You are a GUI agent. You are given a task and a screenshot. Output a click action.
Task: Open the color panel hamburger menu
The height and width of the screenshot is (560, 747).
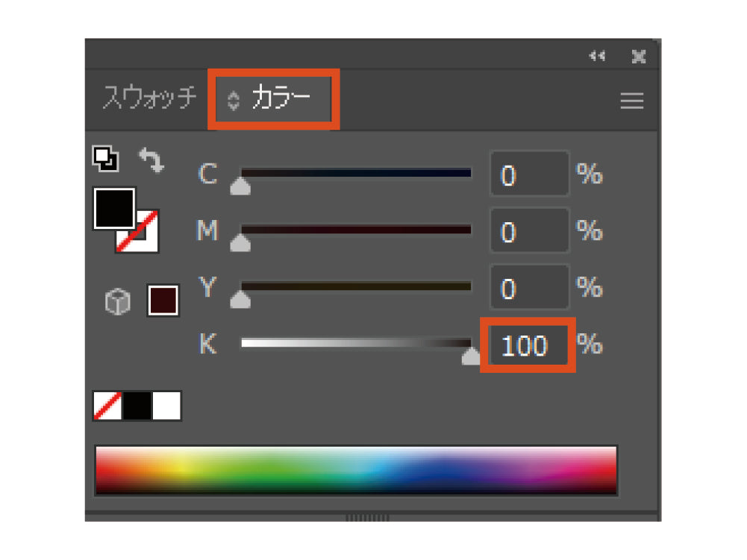point(632,101)
